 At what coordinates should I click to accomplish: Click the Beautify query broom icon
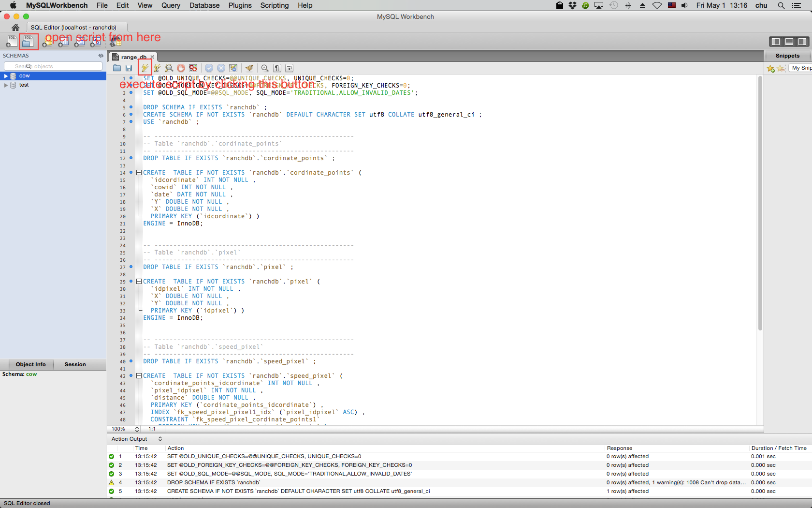point(249,68)
